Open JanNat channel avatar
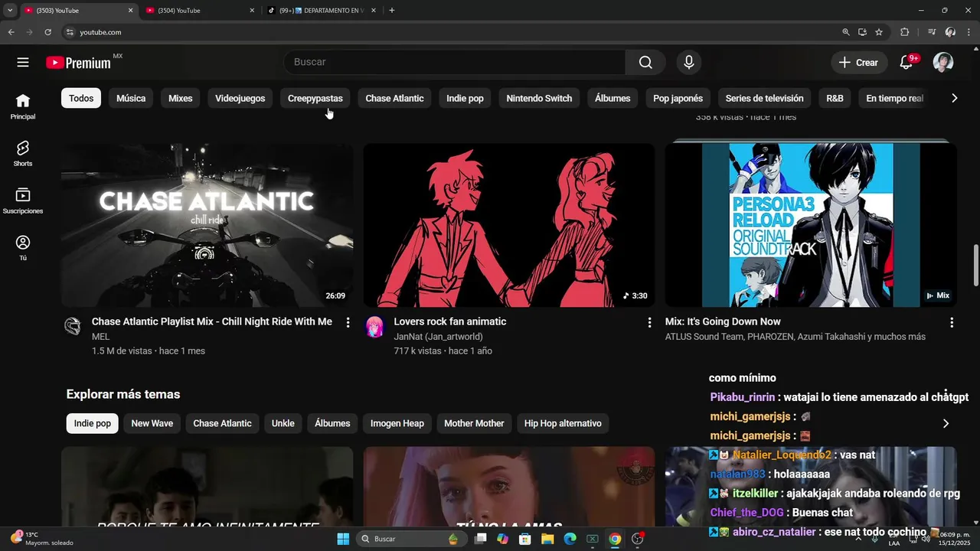This screenshot has height=551, width=980. click(x=374, y=327)
